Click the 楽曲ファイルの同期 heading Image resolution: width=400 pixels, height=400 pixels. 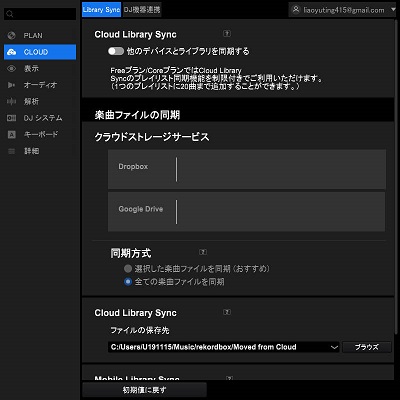(137, 115)
